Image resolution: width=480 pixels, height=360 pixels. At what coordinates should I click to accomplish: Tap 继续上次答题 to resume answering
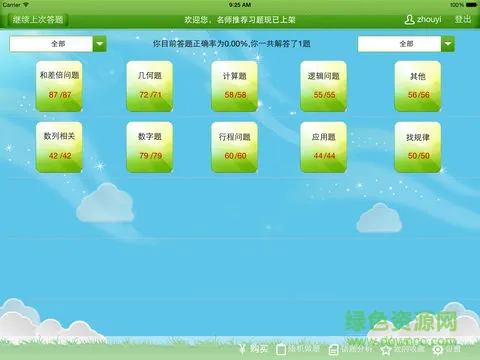(38, 20)
